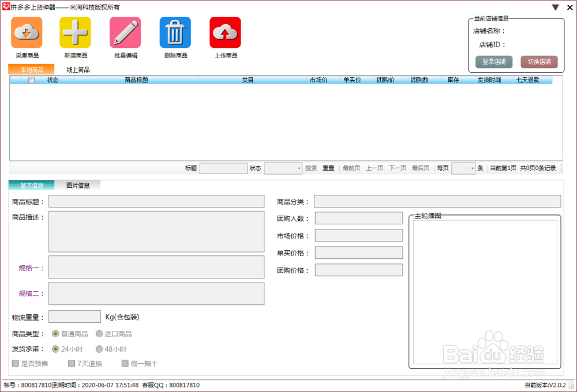Toggle the select-all checkbox in table header
This screenshot has width=577, height=392.
32,80
